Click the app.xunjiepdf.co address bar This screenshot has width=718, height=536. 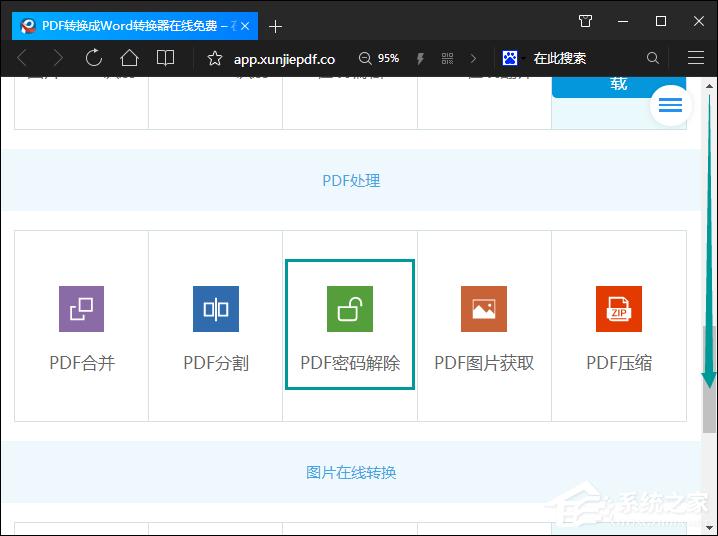[x=284, y=59]
